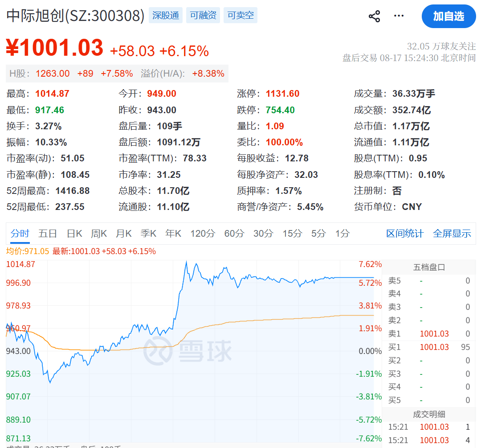481x448 pixels.
Task: Click the 换手 value 3.27%
Action: coord(48,126)
